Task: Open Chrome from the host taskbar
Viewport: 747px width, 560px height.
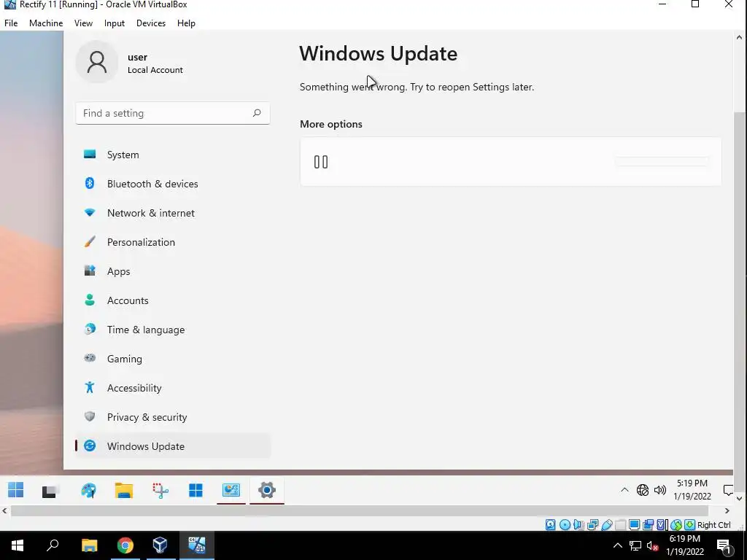Action: [x=125, y=545]
